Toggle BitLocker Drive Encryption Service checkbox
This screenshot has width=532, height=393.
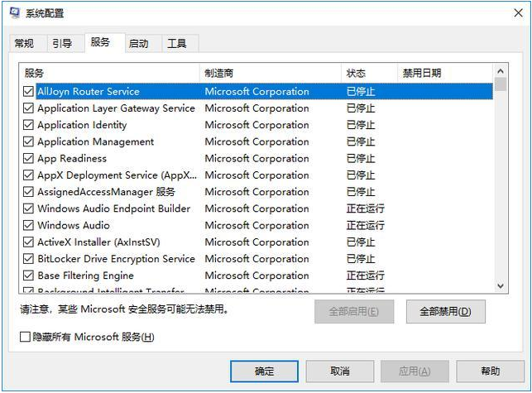[29, 259]
